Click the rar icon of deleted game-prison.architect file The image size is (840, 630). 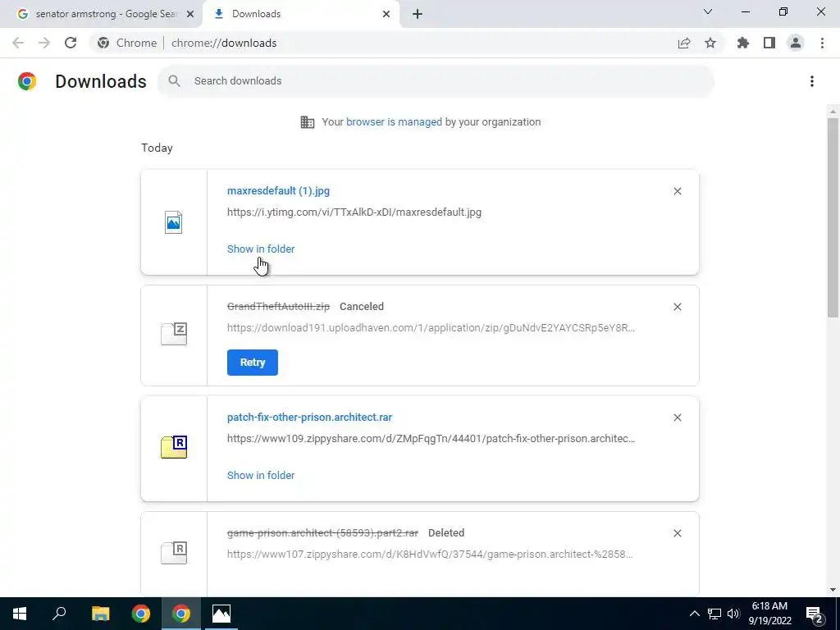point(174,552)
